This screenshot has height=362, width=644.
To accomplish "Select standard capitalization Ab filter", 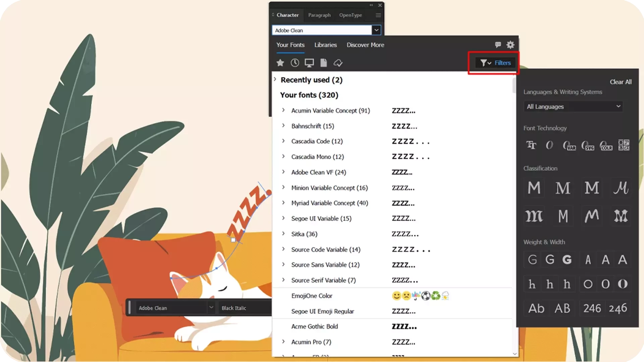I will [x=536, y=308].
